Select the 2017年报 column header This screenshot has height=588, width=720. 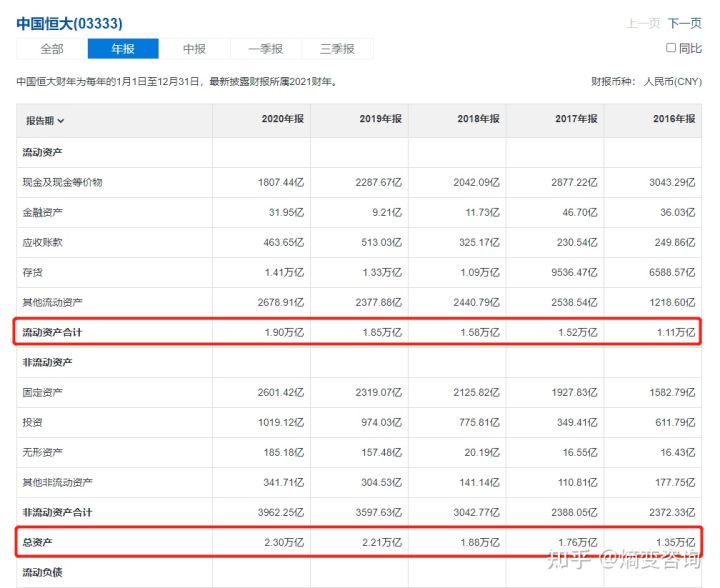tap(576, 119)
